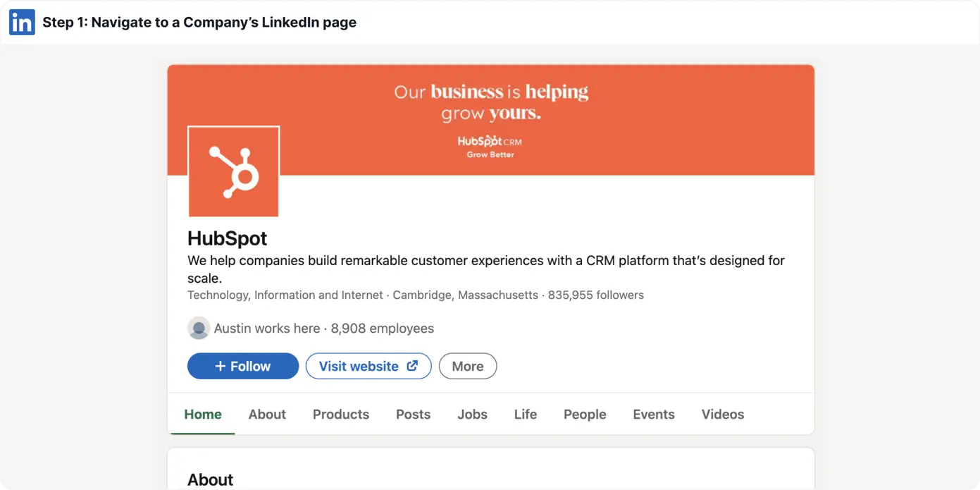Screen dimensions: 980x490
Task: Click "8,908 employees" link
Action: 383,329
